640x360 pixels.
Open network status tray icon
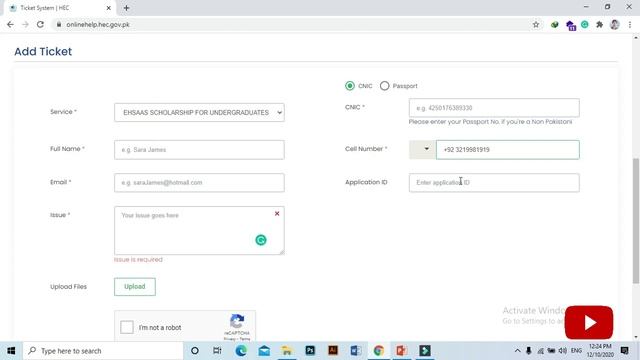tap(540, 351)
